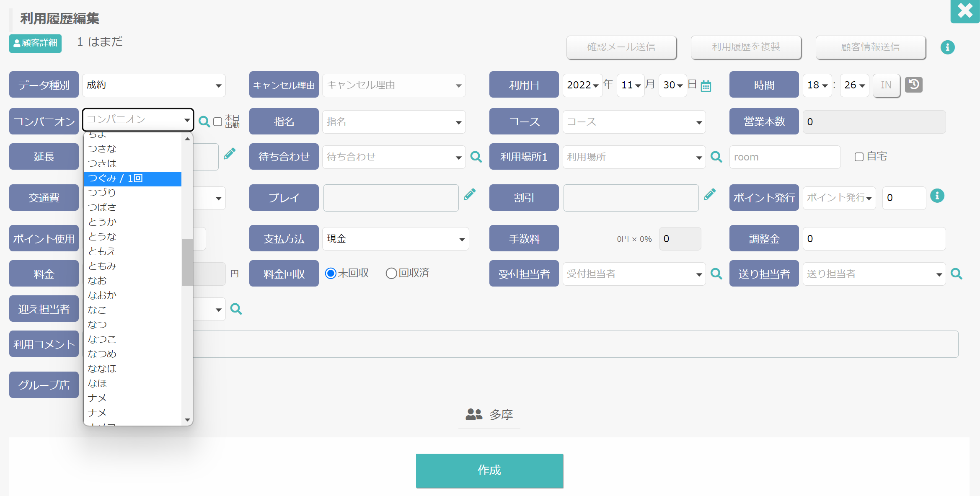Choose つぐみ / 1回 from the companion list
980x496 pixels.
(132, 178)
